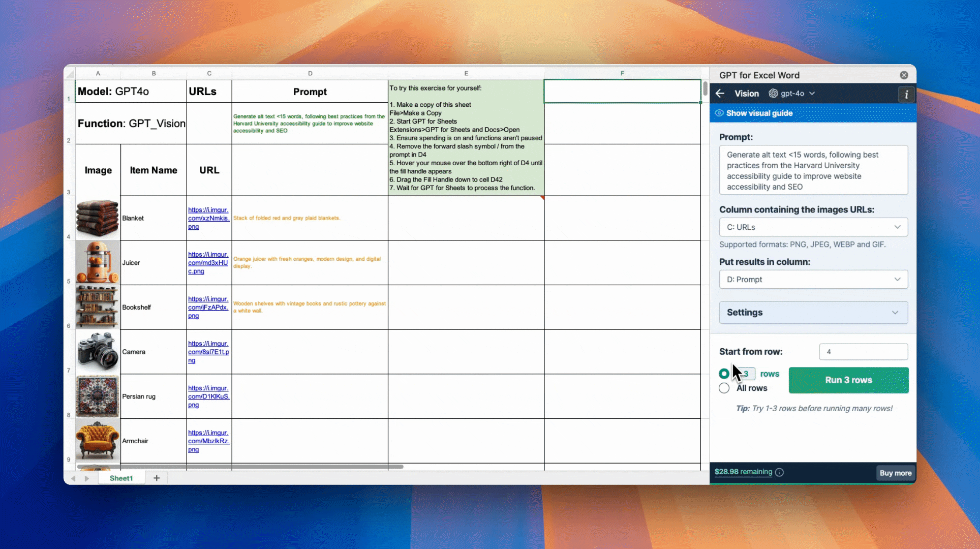Add a new sheet with the plus icon
Image resolution: width=980 pixels, height=549 pixels.
click(157, 478)
